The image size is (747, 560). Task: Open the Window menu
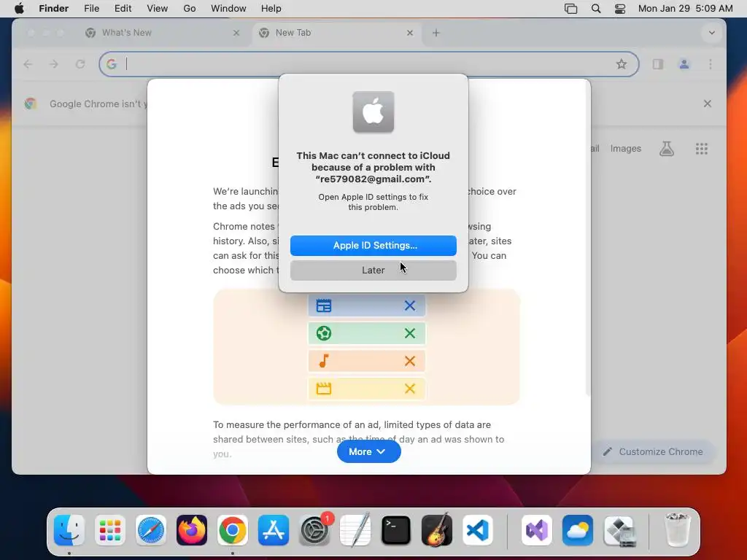coord(228,9)
